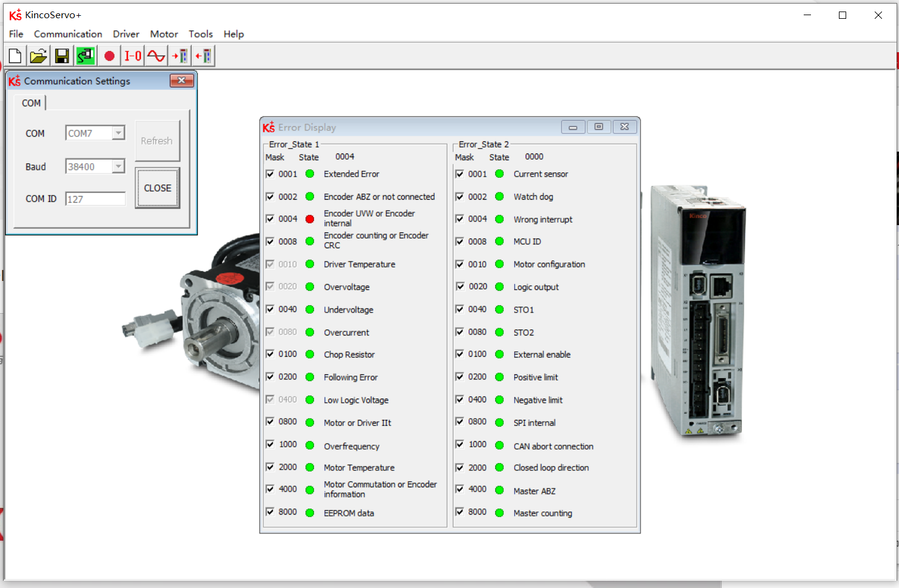Viewport: 899px width, 588px height.
Task: Close the Communication Settings dialog with its X
Action: [181, 80]
